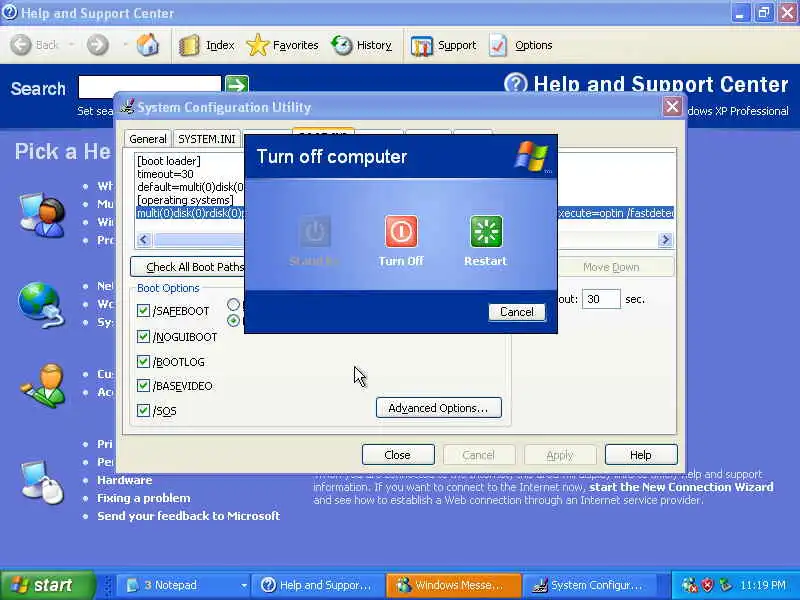The width and height of the screenshot is (800, 600).
Task: Toggle the /SOS checkbox
Action: (x=143, y=410)
